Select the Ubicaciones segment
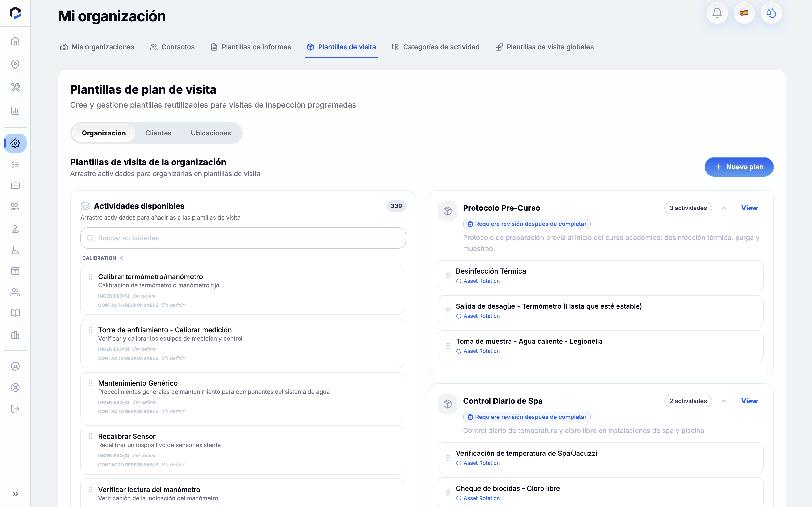 [x=211, y=133]
